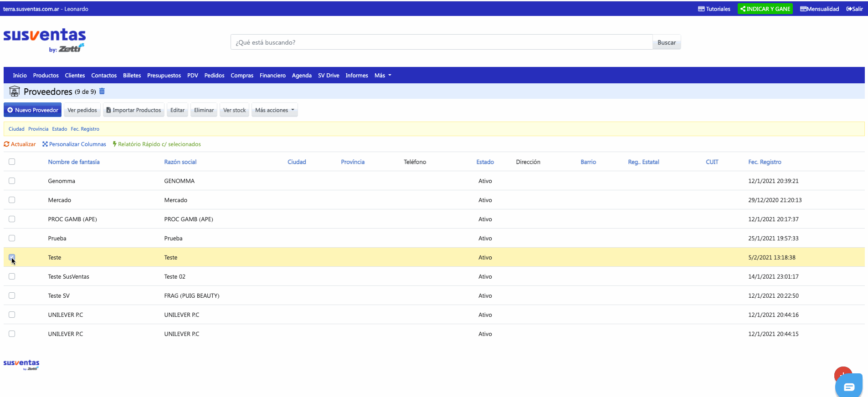This screenshot has height=397, width=868.
Task: Click footer susventas logo
Action: pyautogui.click(x=21, y=365)
